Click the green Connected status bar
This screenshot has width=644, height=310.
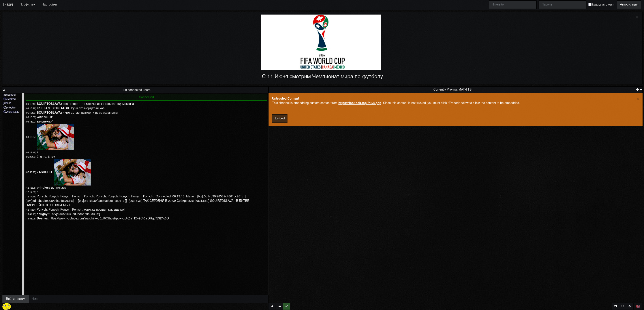146,97
